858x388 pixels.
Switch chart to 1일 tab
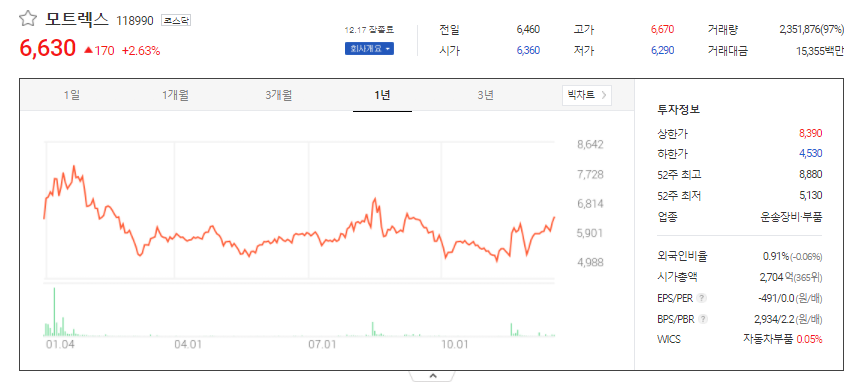click(72, 95)
